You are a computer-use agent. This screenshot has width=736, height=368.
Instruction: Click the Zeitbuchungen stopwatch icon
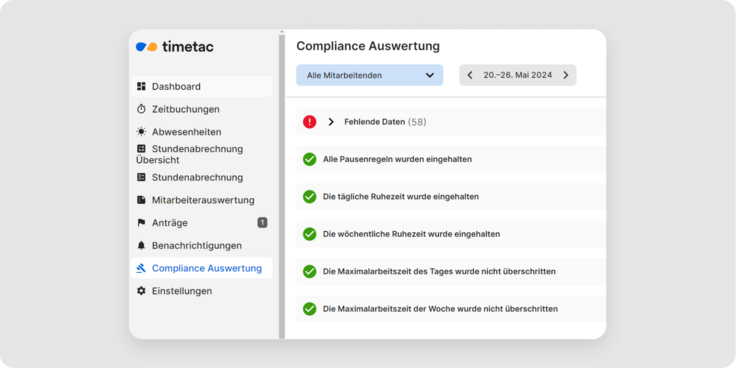pyautogui.click(x=141, y=109)
